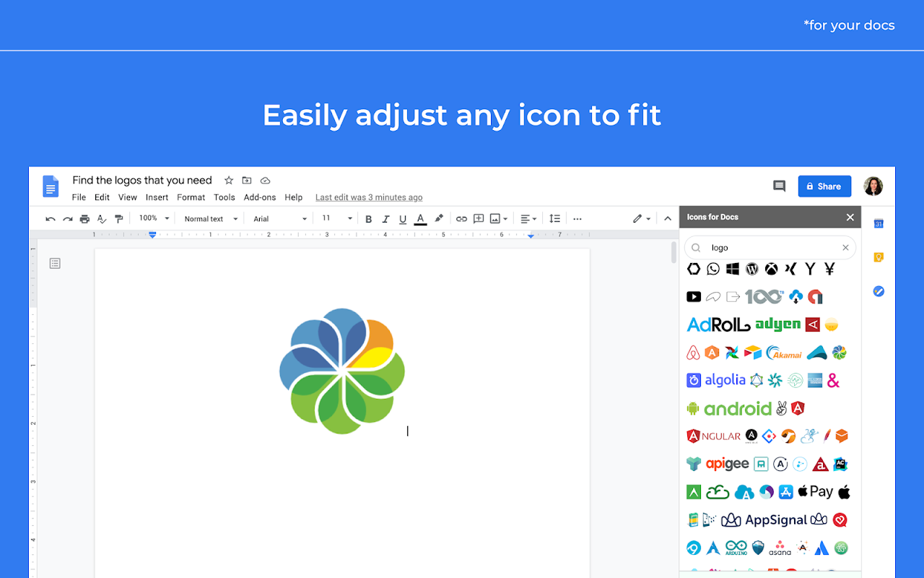Open the highlight color picker
The width and height of the screenshot is (924, 578).
(x=438, y=219)
